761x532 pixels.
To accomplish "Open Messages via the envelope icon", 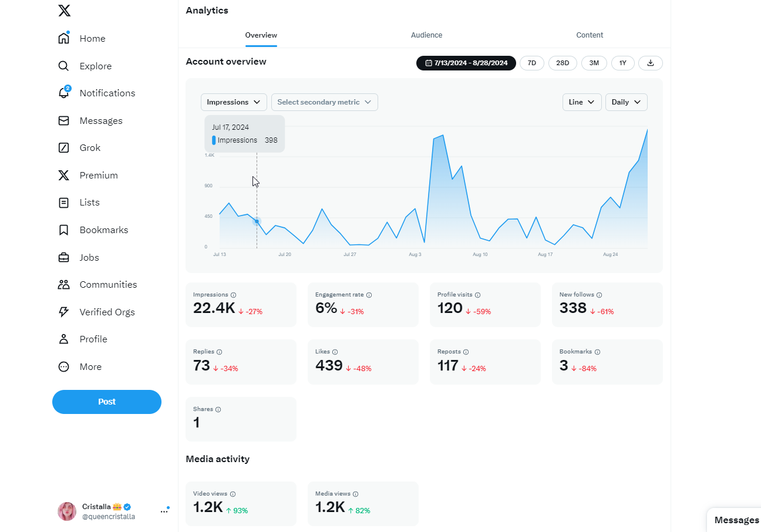I will pos(64,120).
